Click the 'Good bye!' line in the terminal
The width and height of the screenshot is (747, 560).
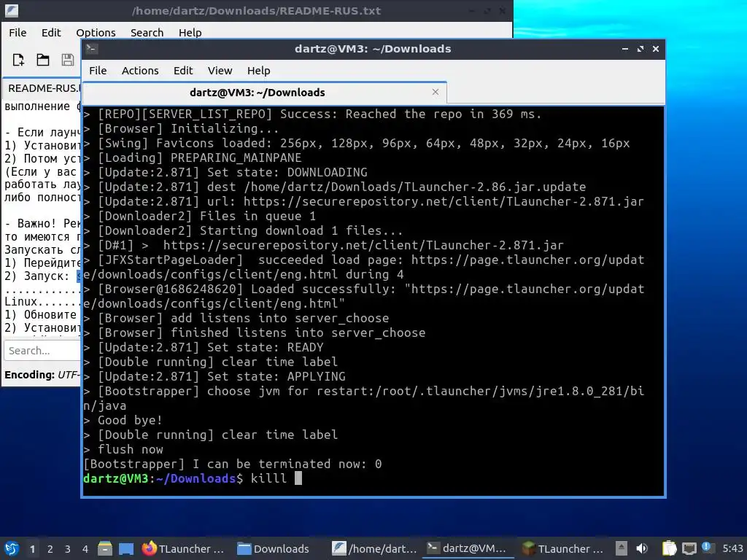click(x=123, y=420)
